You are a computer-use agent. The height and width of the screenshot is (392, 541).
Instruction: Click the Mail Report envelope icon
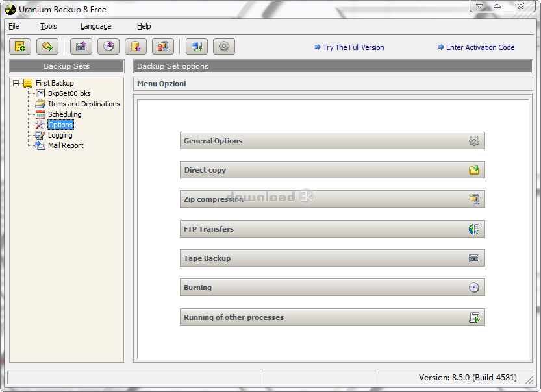40,145
